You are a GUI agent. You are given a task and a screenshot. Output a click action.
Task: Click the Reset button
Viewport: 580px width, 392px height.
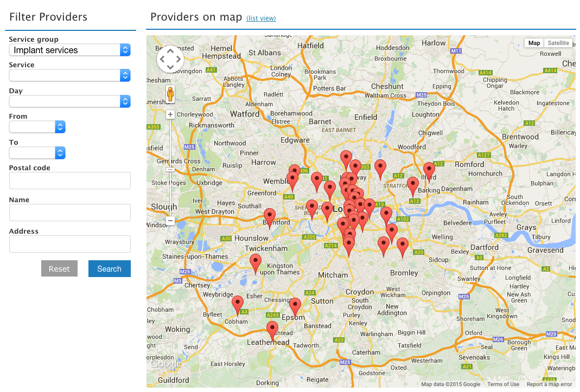59,268
